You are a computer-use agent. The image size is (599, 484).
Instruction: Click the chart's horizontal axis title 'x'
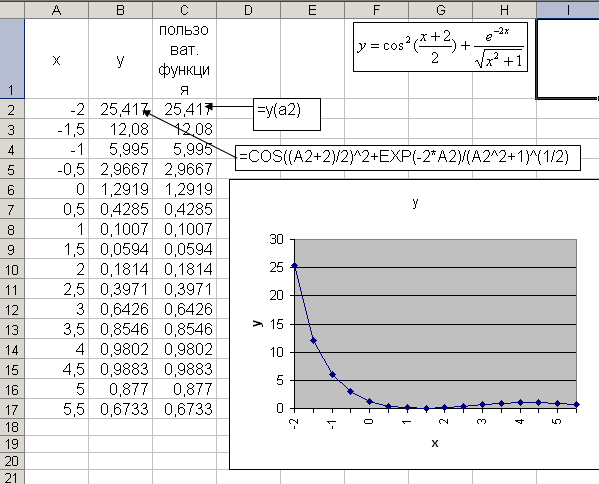pos(435,443)
